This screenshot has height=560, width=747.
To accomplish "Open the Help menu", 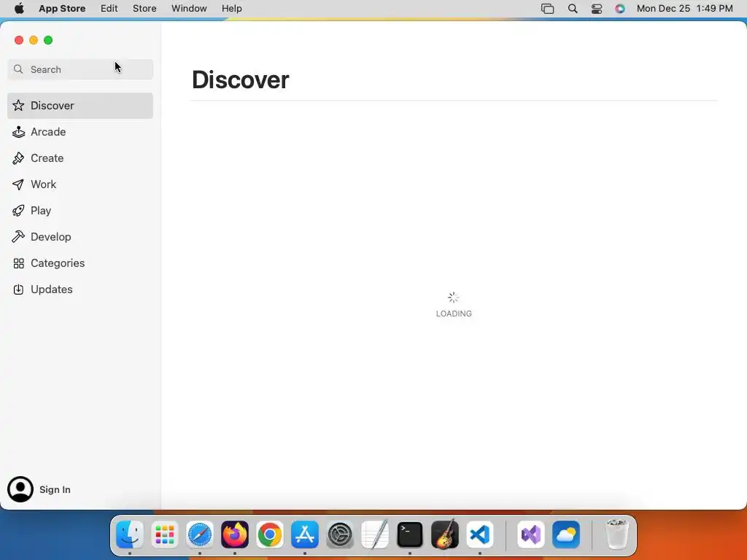I will click(231, 9).
